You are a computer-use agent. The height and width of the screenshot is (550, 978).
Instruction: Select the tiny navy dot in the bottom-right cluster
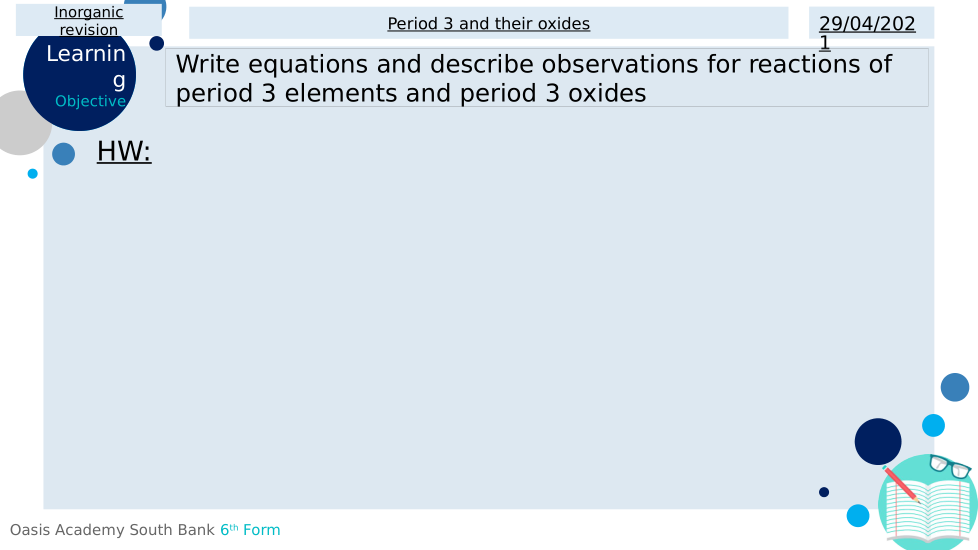point(824,492)
